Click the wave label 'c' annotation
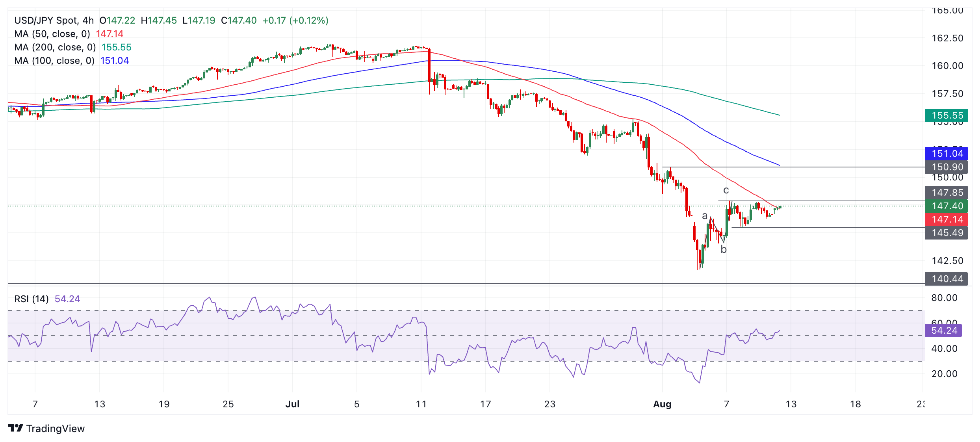This screenshot has width=980, height=442. click(x=726, y=191)
